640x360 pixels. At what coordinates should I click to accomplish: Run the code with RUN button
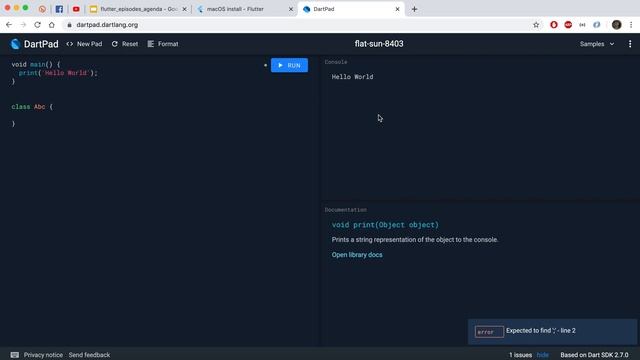(x=289, y=65)
